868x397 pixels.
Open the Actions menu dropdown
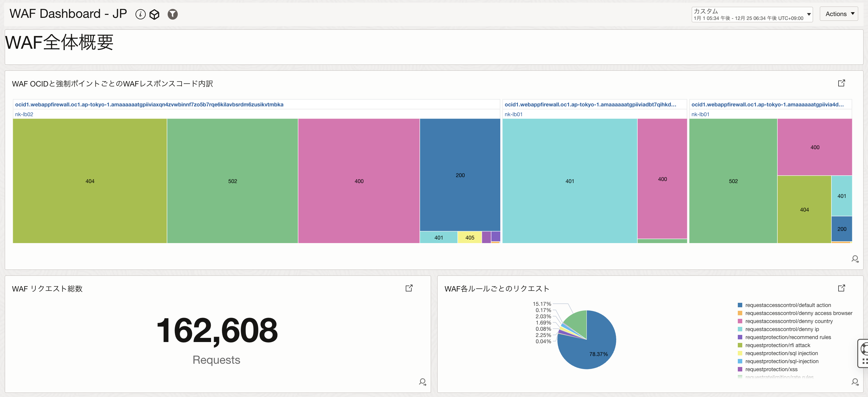point(839,13)
